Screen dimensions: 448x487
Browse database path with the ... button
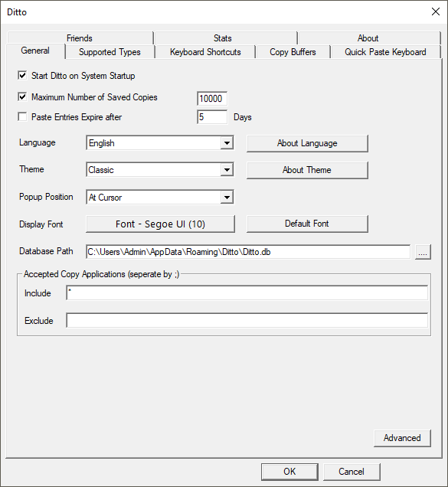pyautogui.click(x=423, y=252)
